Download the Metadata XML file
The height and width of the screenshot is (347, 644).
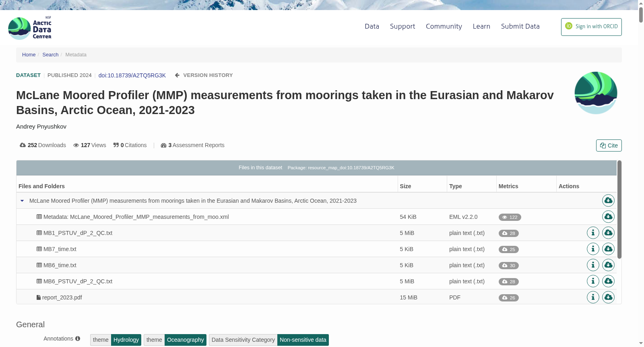pos(608,216)
